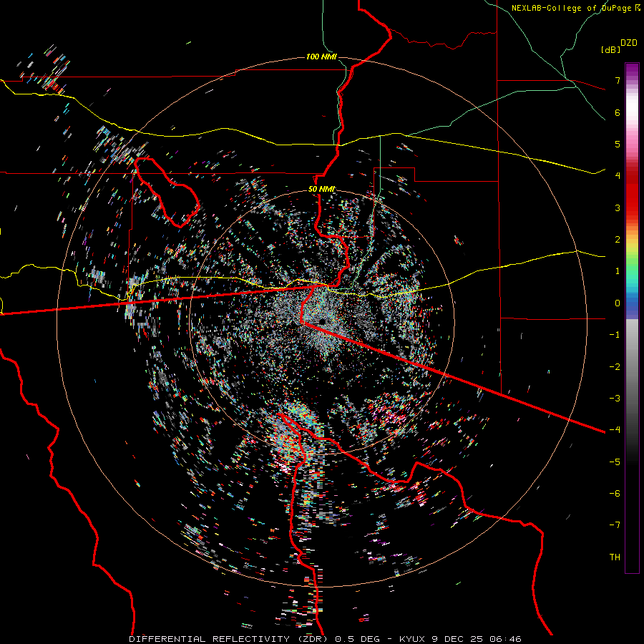Select scale value 4 on legend

[618, 176]
